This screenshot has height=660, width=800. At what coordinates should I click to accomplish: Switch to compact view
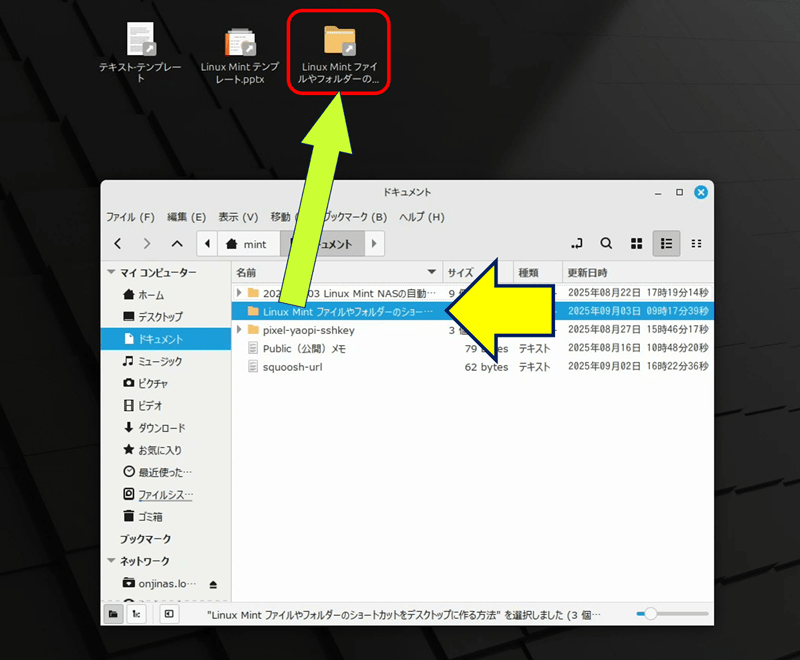(x=696, y=244)
